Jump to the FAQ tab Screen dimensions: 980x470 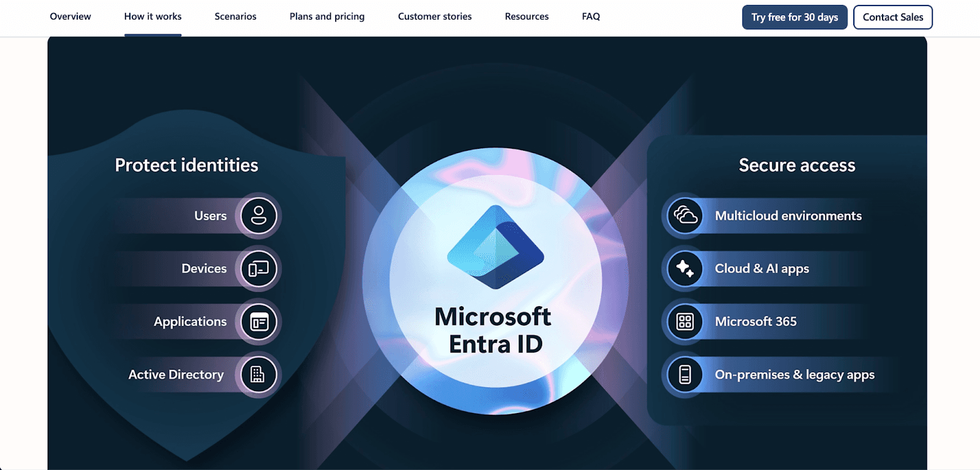pyautogui.click(x=591, y=17)
